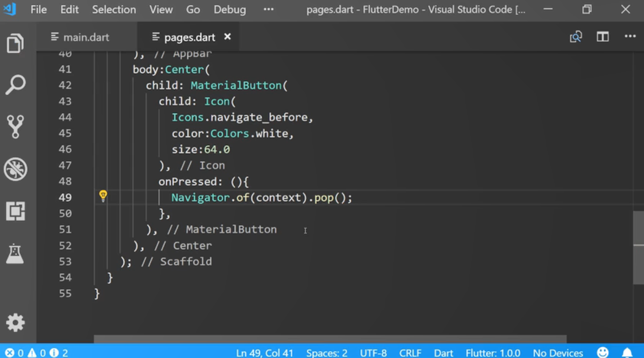Close the pages.dart tab
644x358 pixels.
click(227, 36)
